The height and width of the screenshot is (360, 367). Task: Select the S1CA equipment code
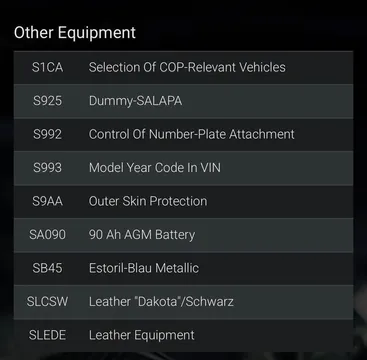[x=47, y=67]
